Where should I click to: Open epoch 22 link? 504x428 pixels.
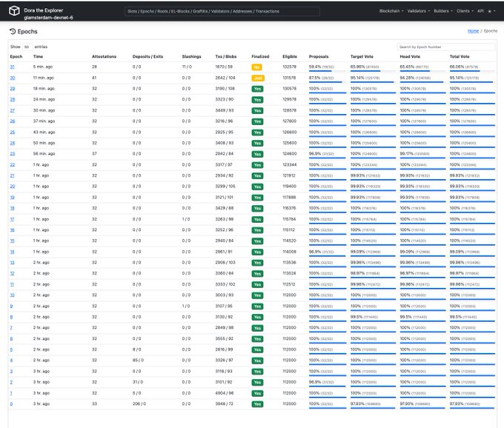point(13,164)
